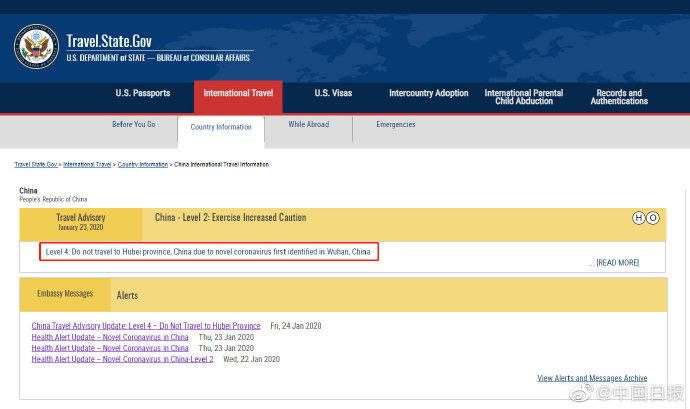Click 'China International Travel Information' breadcrumb text
This screenshot has height=409, width=690.
click(221, 164)
